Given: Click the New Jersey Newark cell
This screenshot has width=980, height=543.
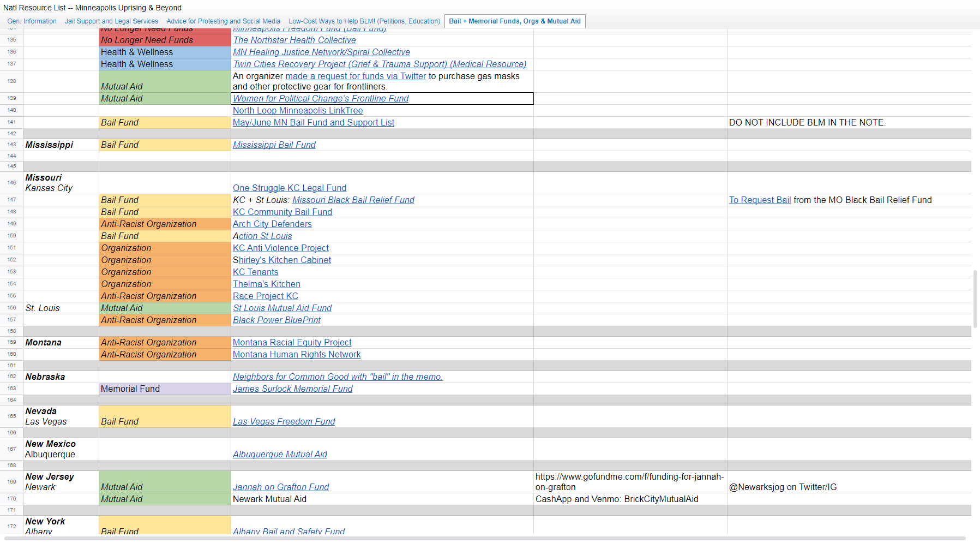Looking at the screenshot, I should click(x=61, y=482).
